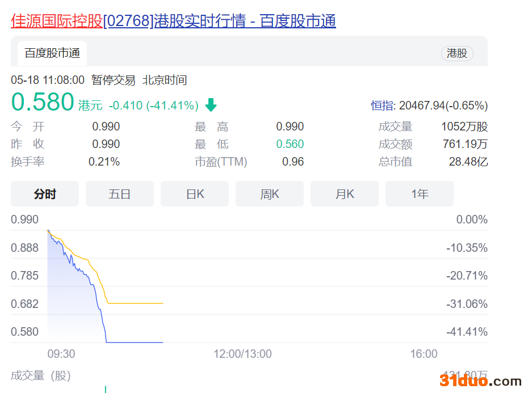Click the green down arrow icon
The image size is (532, 393).
click(x=211, y=105)
